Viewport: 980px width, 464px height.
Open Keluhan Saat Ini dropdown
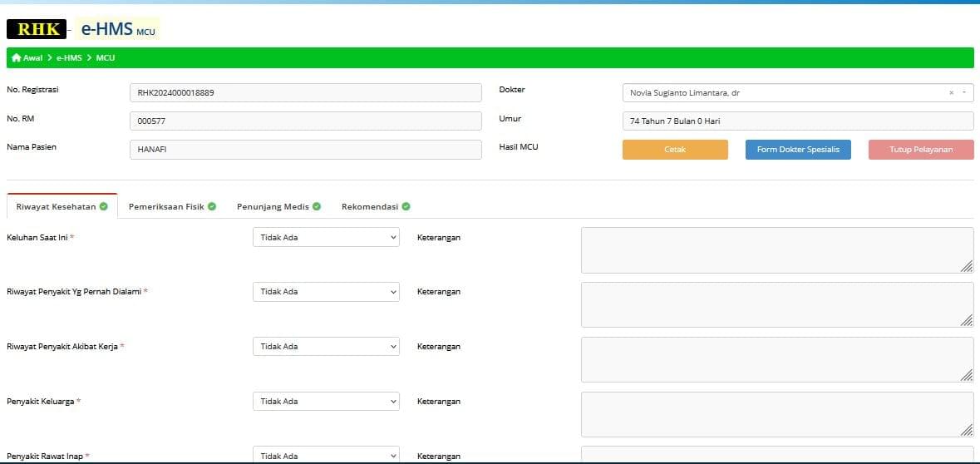point(326,238)
